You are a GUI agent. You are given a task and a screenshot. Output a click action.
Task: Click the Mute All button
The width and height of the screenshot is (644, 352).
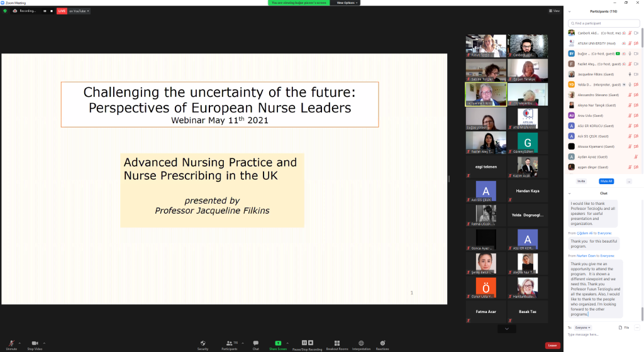606,181
